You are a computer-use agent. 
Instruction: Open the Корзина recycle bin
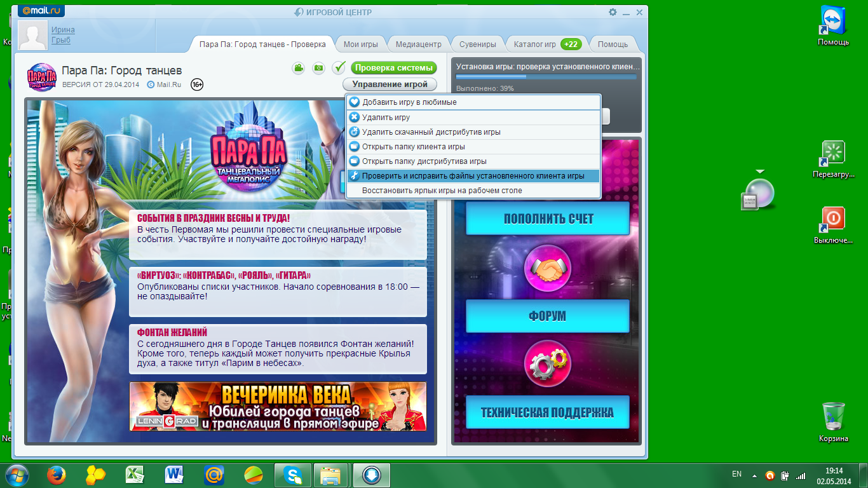[833, 422]
